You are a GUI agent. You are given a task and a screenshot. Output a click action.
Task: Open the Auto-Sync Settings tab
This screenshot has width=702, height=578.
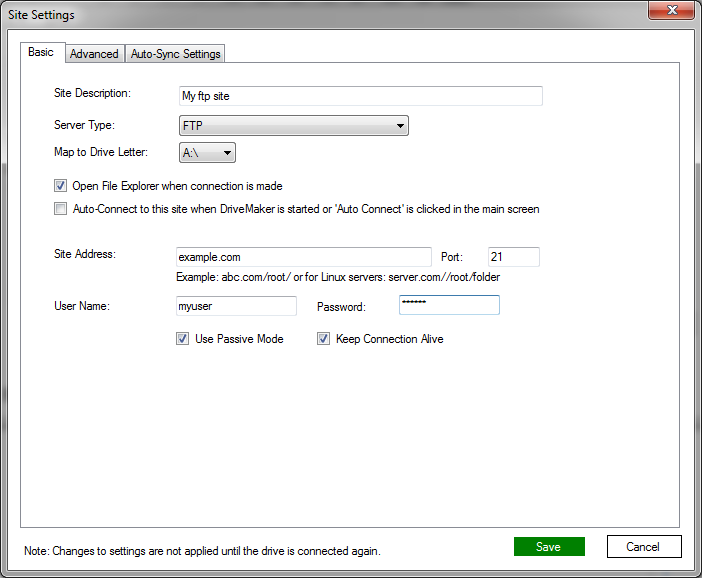(x=176, y=54)
